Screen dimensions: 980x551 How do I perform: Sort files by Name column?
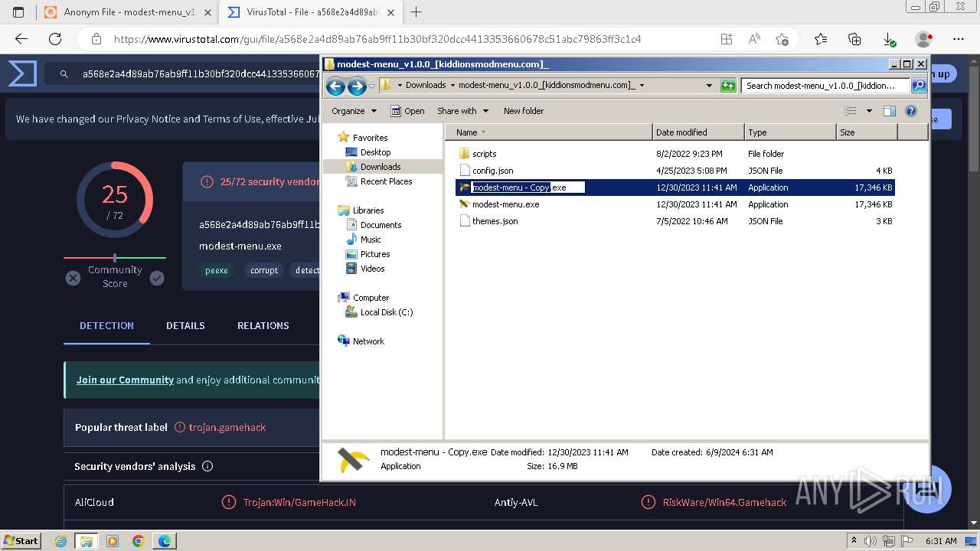click(x=549, y=132)
